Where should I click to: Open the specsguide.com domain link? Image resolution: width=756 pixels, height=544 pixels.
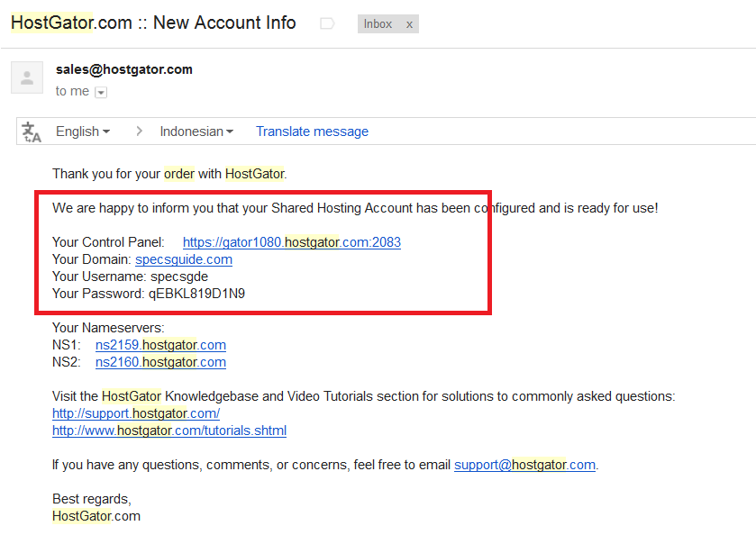click(x=184, y=259)
